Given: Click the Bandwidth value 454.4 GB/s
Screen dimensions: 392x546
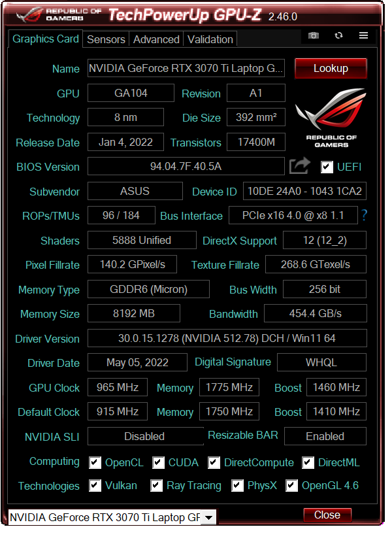Looking at the screenshot, I should (316, 313).
